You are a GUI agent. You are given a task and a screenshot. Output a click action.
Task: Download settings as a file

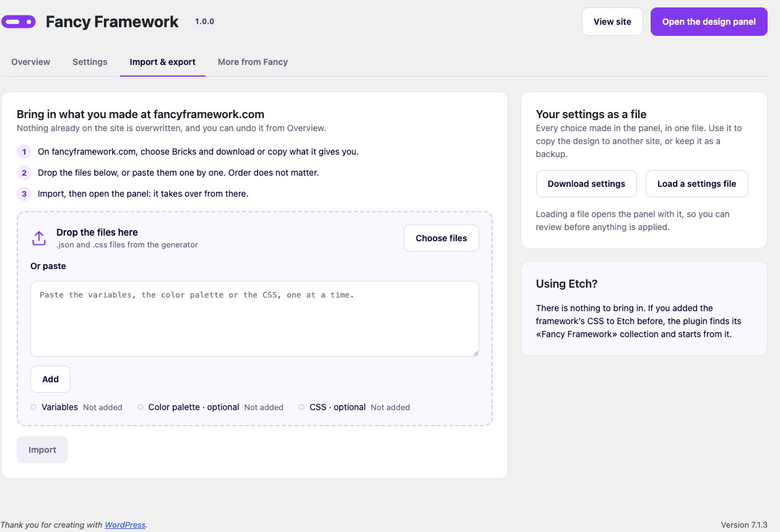586,184
